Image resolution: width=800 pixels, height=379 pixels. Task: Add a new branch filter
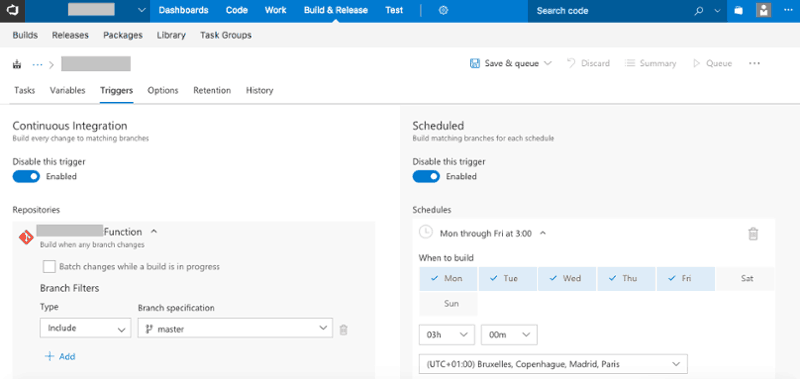coord(60,357)
